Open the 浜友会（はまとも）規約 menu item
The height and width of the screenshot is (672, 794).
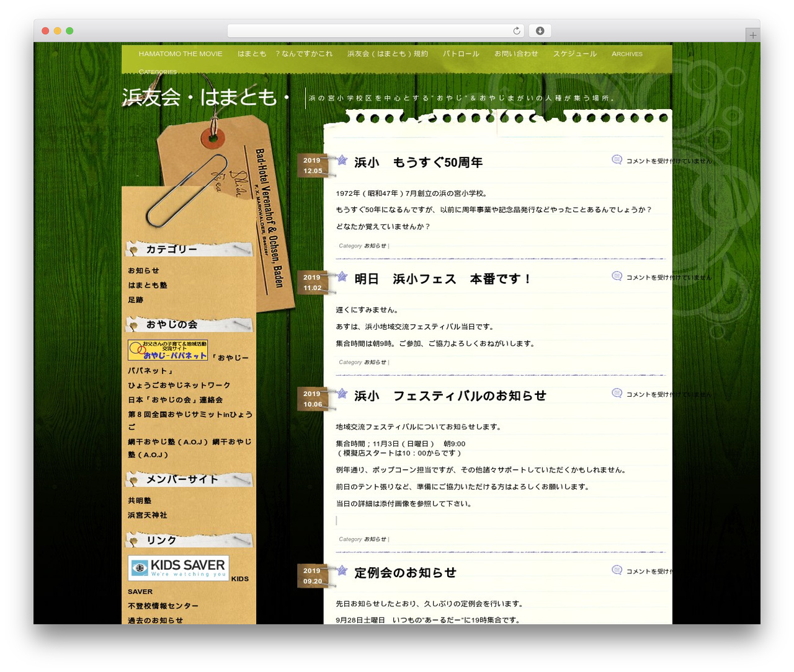pos(388,54)
